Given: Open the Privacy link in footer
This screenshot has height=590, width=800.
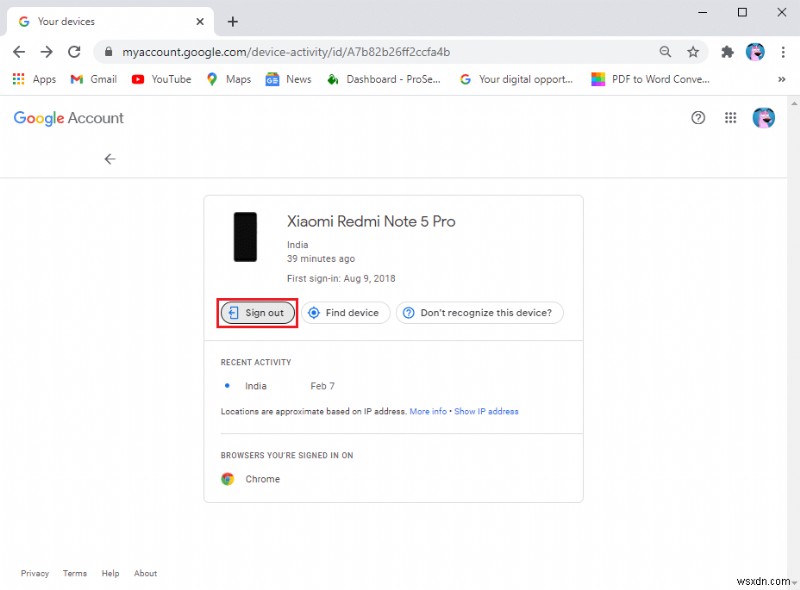Looking at the screenshot, I should click(x=35, y=573).
